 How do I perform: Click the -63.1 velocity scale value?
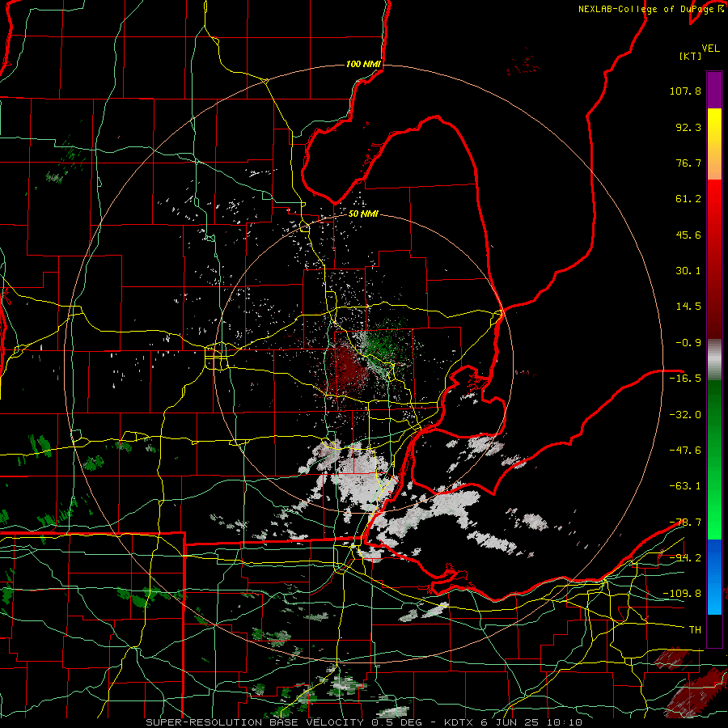pyautogui.click(x=685, y=486)
